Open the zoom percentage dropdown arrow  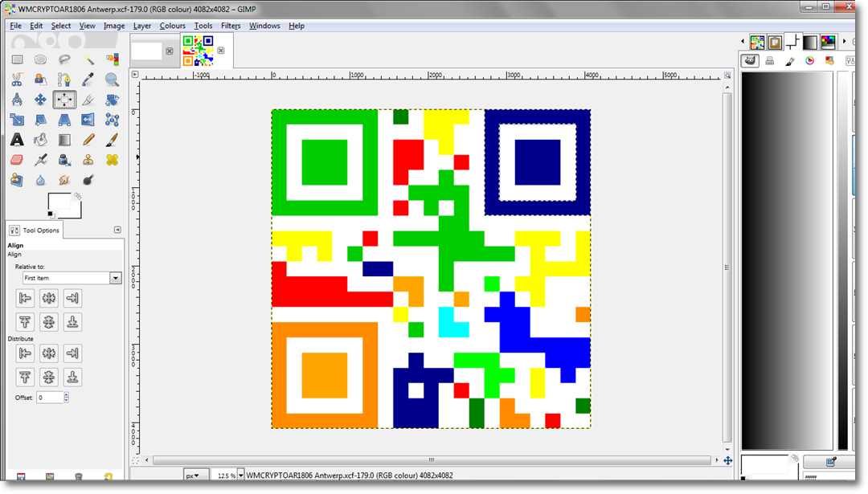[241, 476]
